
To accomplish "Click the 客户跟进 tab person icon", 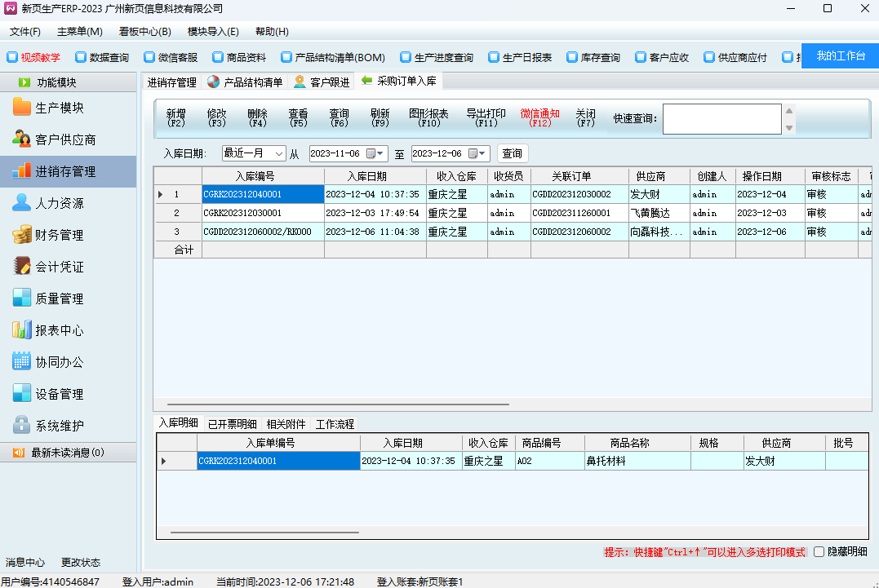I will click(x=300, y=82).
